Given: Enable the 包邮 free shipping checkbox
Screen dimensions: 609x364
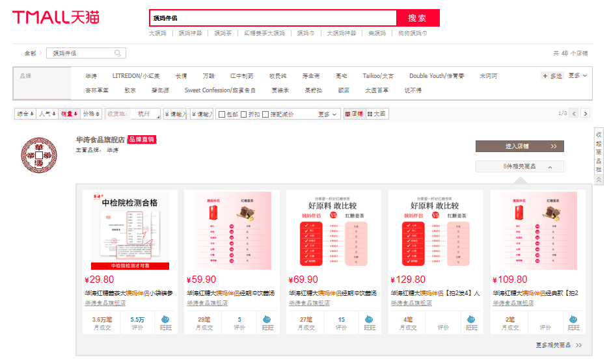Looking at the screenshot, I should pos(221,114).
